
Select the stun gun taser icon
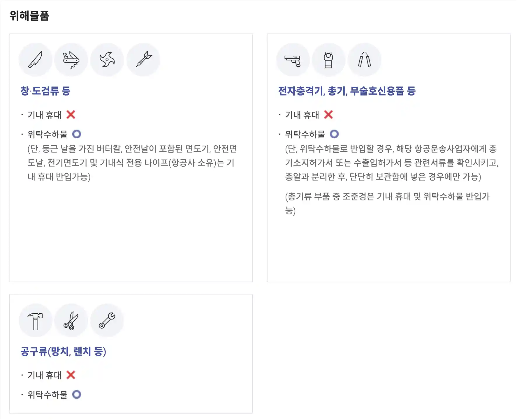(329, 60)
